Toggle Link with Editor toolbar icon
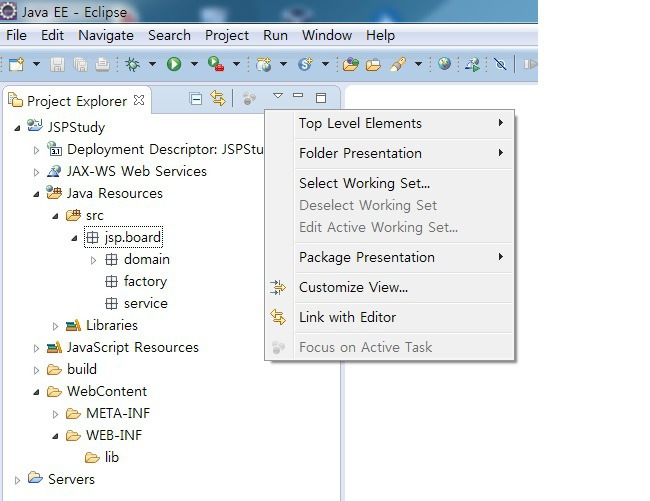Image resolution: width=650 pixels, height=501 pixels. click(218, 98)
